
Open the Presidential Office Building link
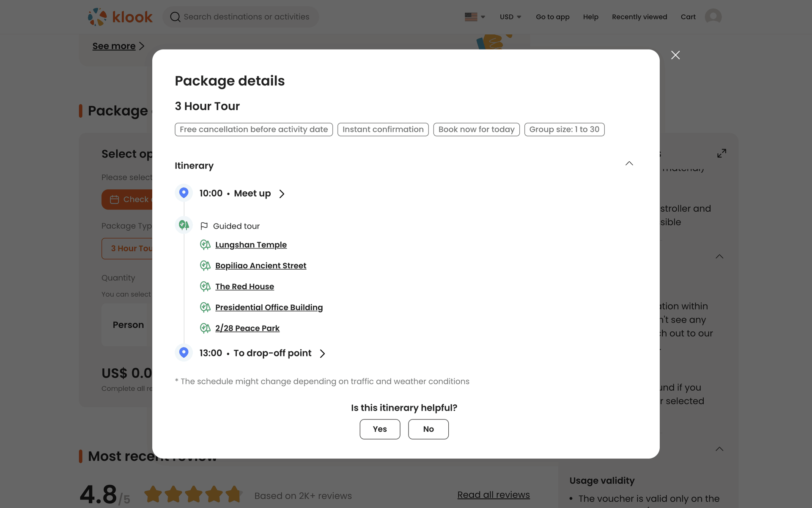(269, 307)
